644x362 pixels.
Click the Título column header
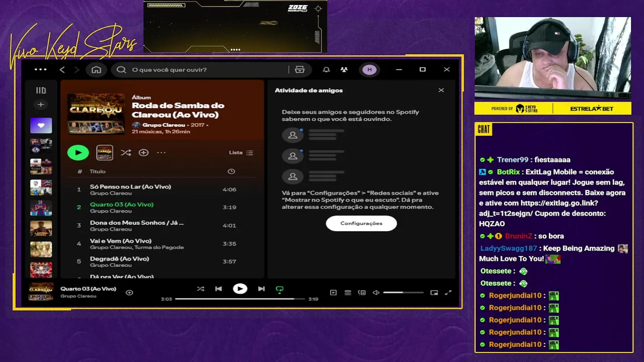(98, 171)
